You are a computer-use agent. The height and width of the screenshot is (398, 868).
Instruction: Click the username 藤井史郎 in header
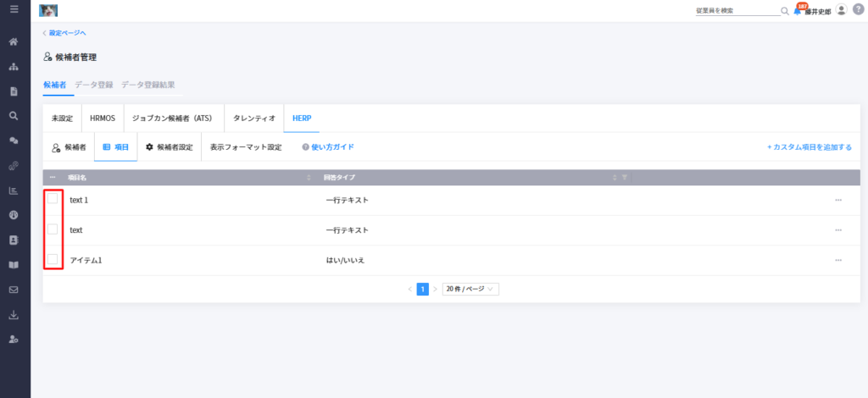coord(818,11)
